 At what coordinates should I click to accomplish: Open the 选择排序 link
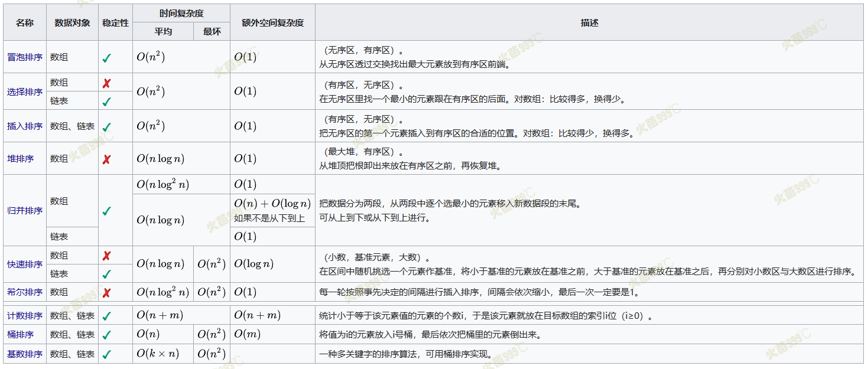point(25,92)
